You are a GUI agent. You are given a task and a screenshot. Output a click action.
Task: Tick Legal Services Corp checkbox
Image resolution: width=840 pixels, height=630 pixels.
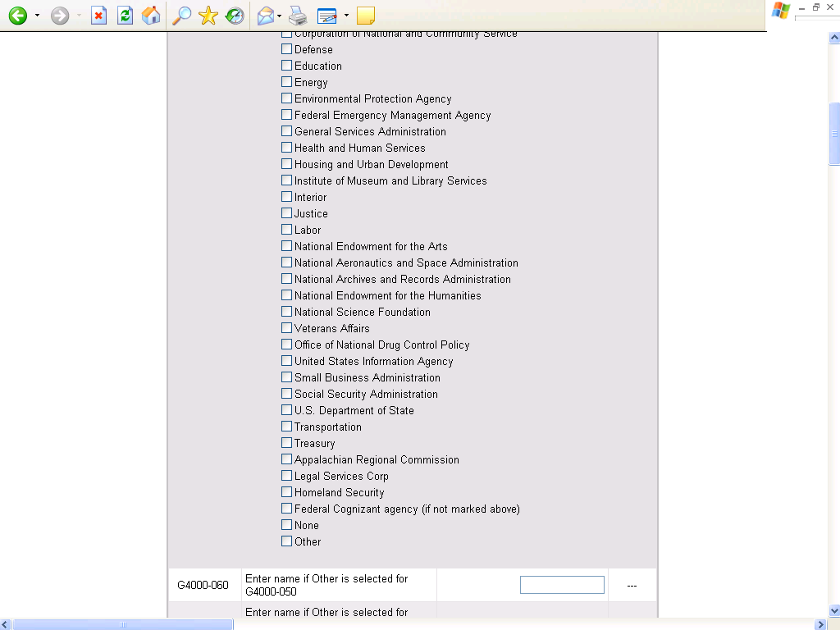point(286,475)
